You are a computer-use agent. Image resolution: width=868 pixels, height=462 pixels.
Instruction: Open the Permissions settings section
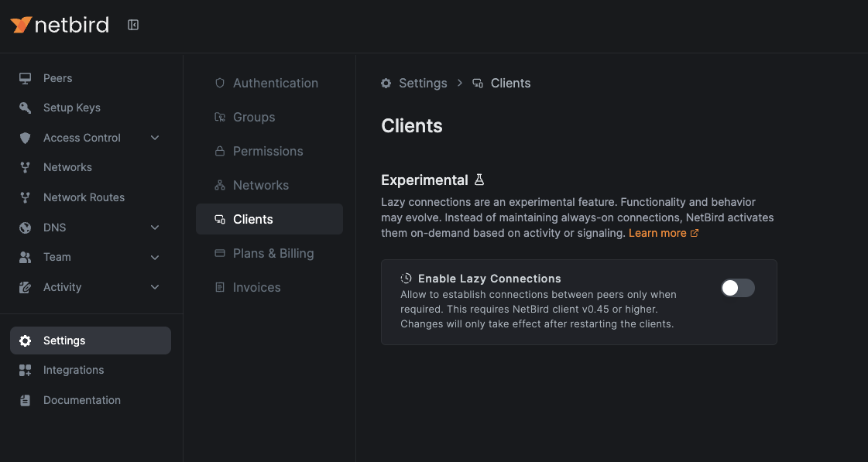pyautogui.click(x=267, y=151)
